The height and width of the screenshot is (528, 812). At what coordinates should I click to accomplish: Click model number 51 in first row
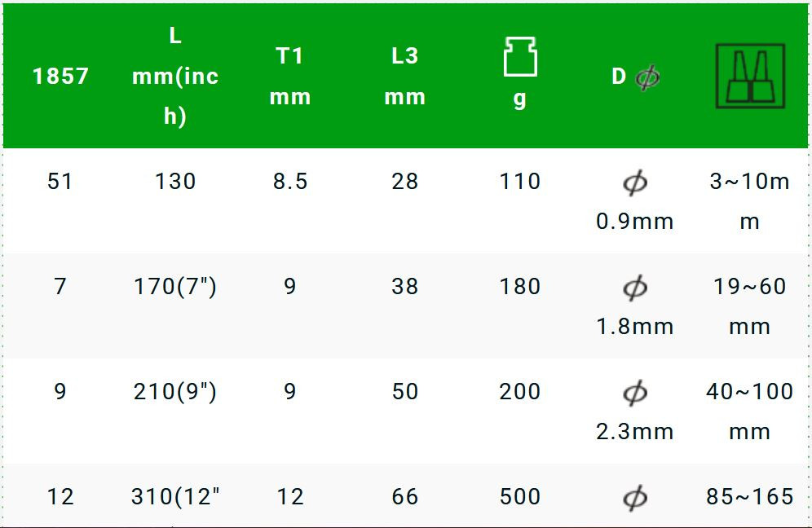pyautogui.click(x=60, y=181)
